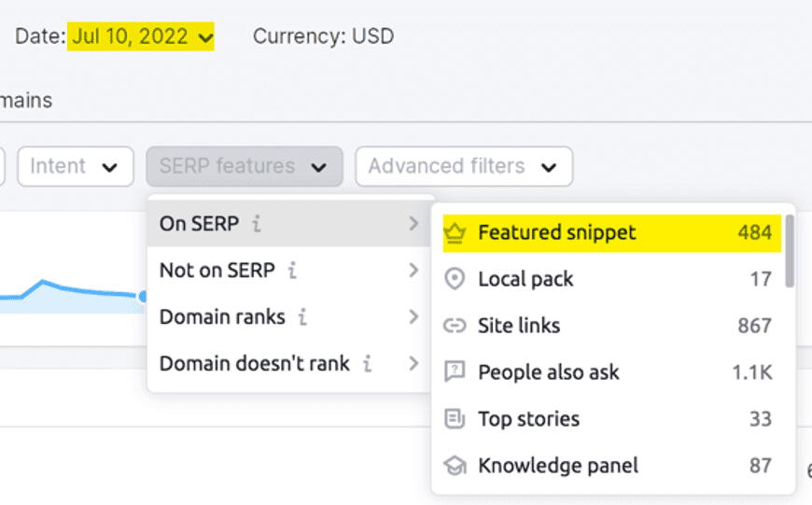812x505 pixels.
Task: Click the Knowledge panel graduation cap icon
Action: click(x=455, y=465)
